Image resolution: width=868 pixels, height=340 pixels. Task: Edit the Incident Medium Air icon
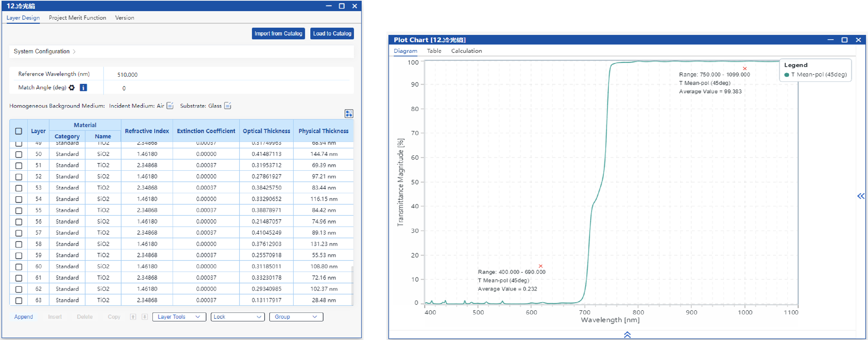(170, 106)
